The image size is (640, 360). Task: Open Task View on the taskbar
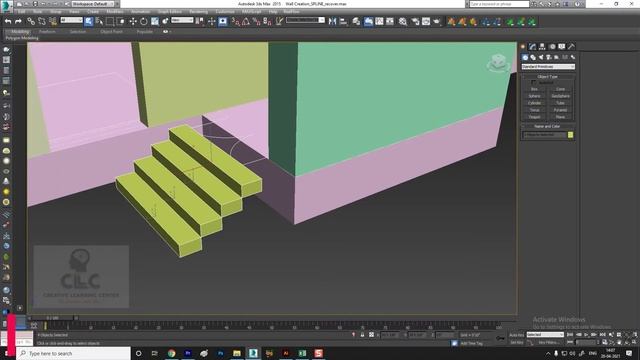155,353
